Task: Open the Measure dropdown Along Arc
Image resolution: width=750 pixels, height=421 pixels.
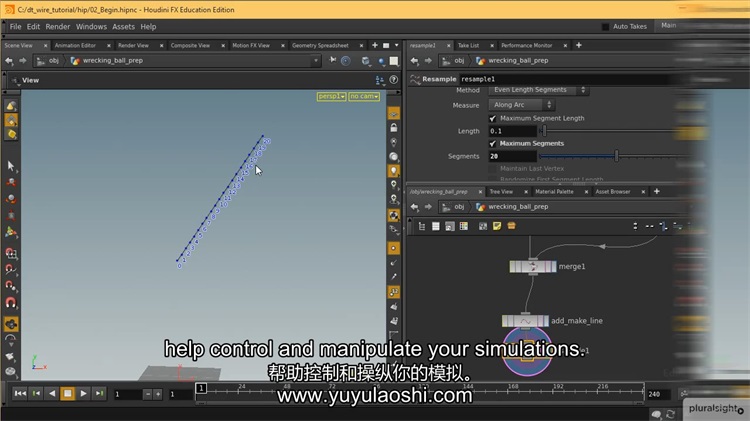Action: pyautogui.click(x=521, y=105)
